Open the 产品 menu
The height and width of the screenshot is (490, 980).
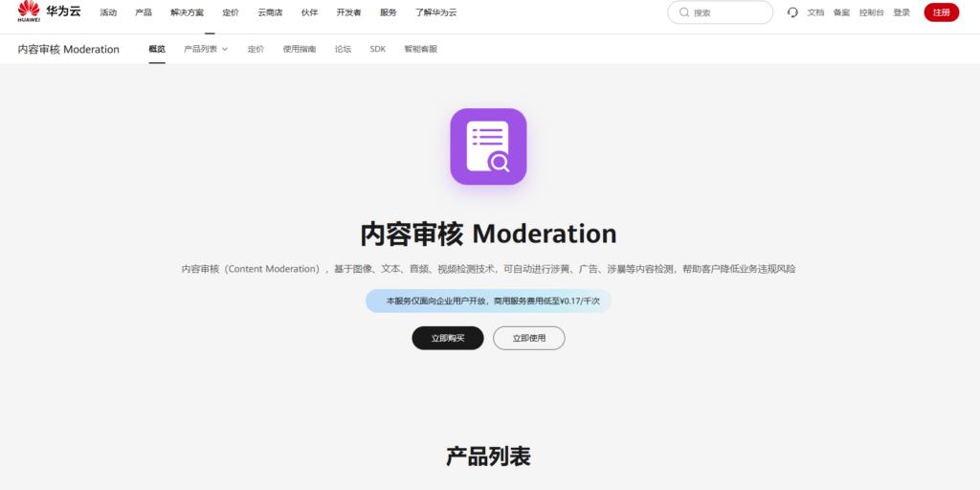pyautogui.click(x=144, y=12)
